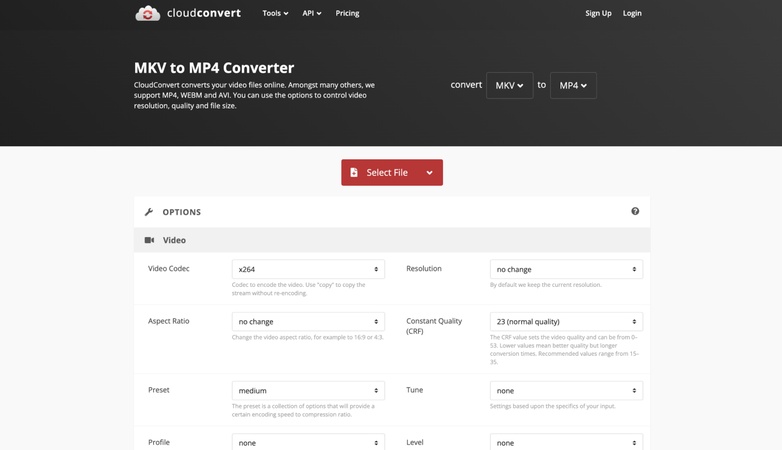
Task: Click the wrench icon beside OPTIONS
Action: point(149,212)
